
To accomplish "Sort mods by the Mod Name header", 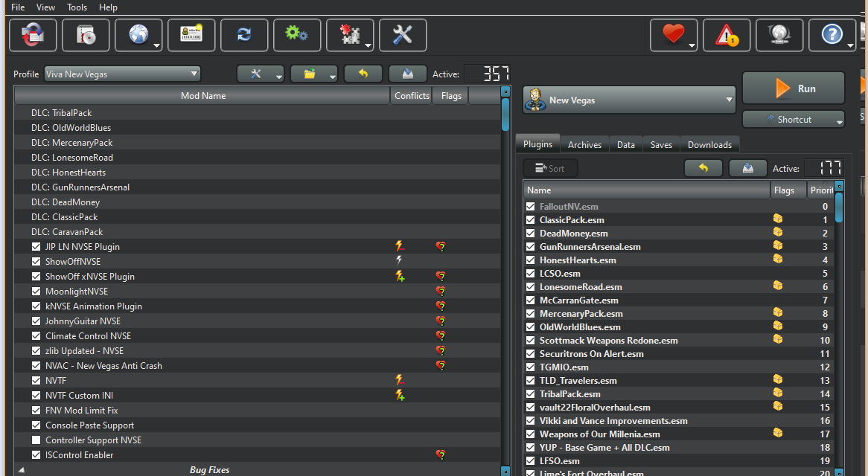I will [202, 96].
